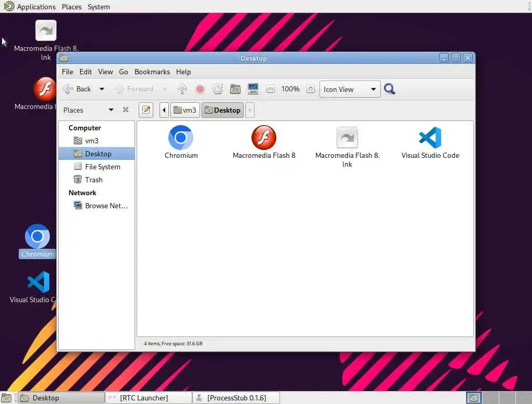The image size is (532, 404).
Task: Reload the current folder
Action: (218, 89)
